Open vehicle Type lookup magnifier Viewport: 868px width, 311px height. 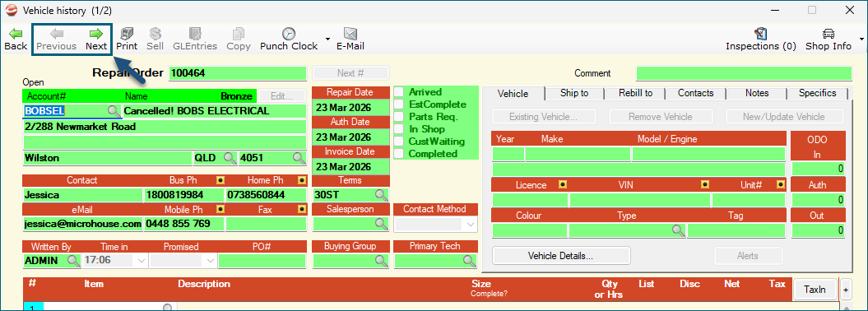click(x=679, y=230)
